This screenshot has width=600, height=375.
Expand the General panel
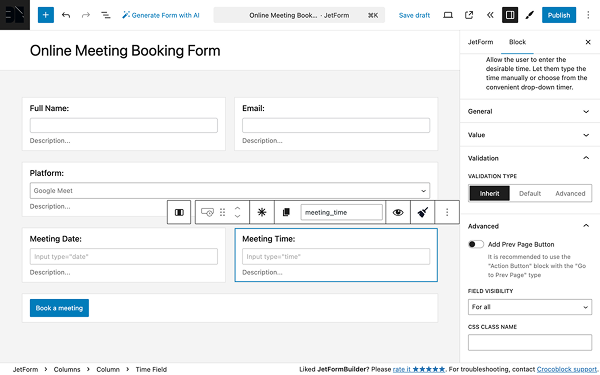[530, 111]
